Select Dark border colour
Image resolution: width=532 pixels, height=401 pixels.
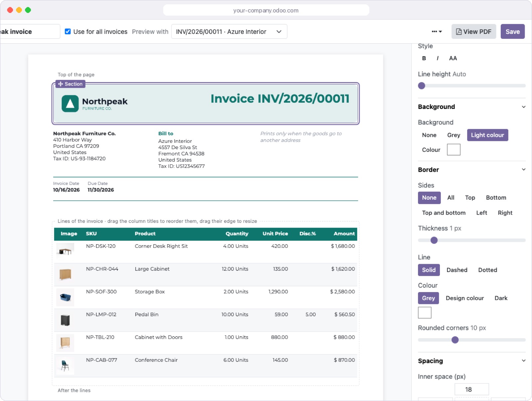[501, 298]
